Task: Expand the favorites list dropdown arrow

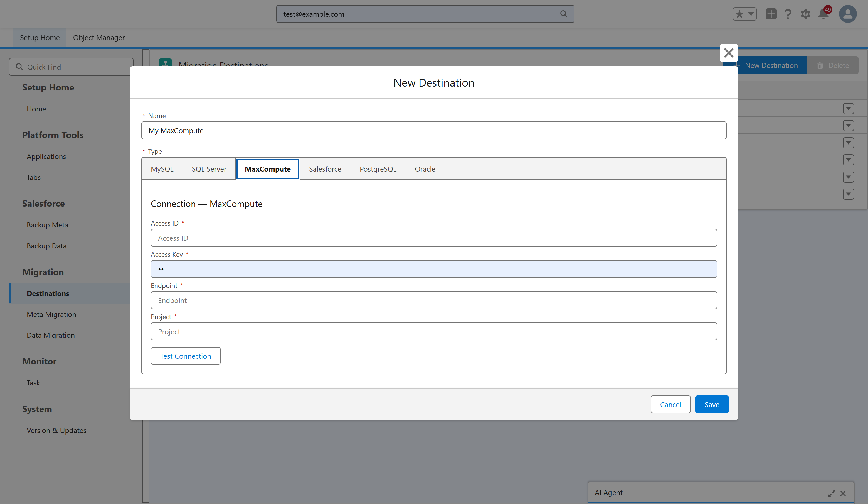Action: [751, 14]
